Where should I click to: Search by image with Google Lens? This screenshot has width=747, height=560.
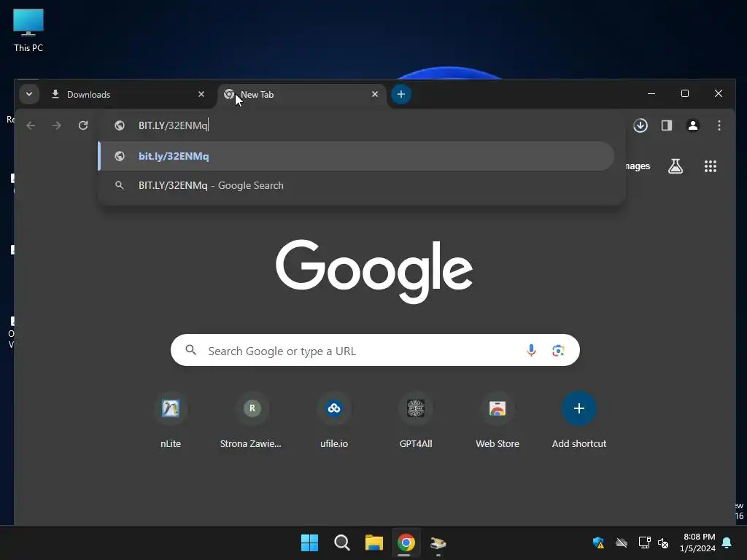pyautogui.click(x=558, y=351)
